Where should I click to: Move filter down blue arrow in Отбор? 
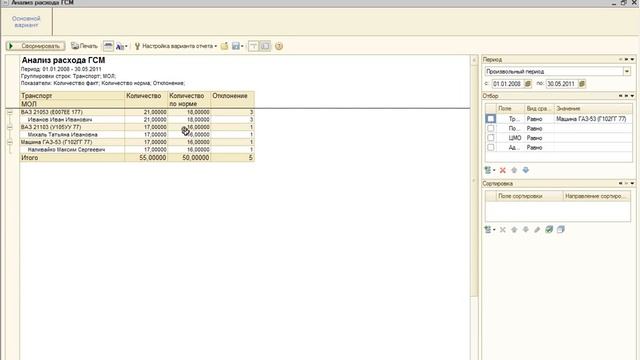point(526,170)
